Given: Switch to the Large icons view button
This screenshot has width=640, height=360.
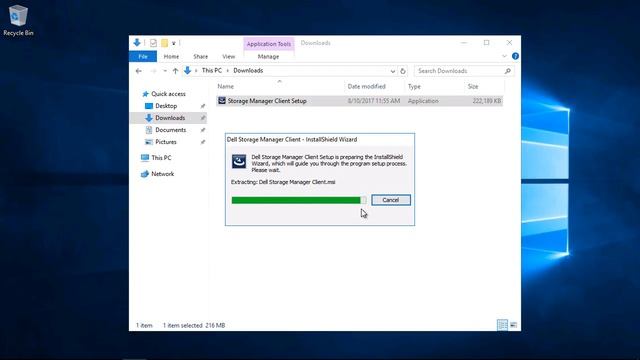Looking at the screenshot, I should coord(513,325).
